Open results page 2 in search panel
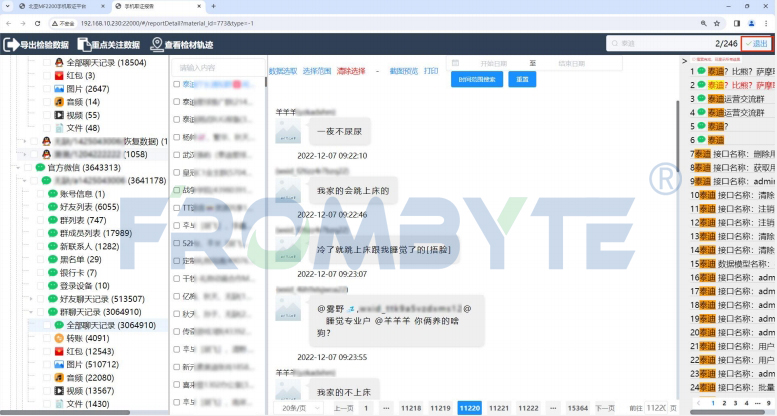 [x=724, y=403]
